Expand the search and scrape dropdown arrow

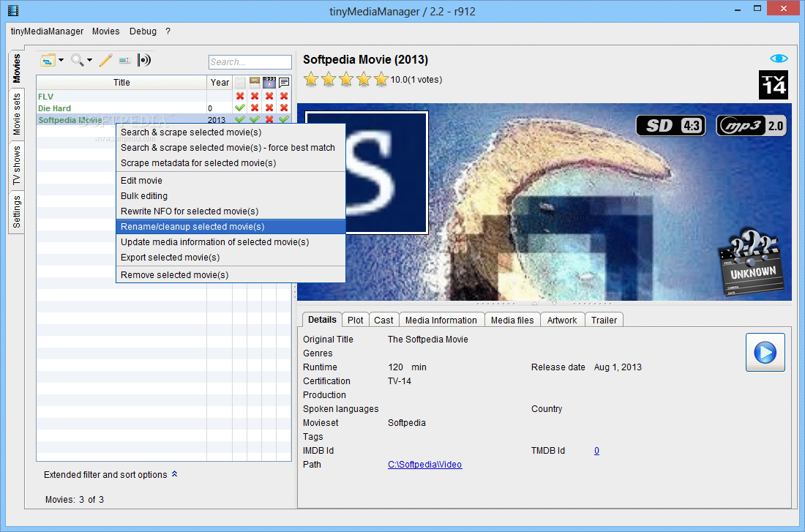[90, 60]
